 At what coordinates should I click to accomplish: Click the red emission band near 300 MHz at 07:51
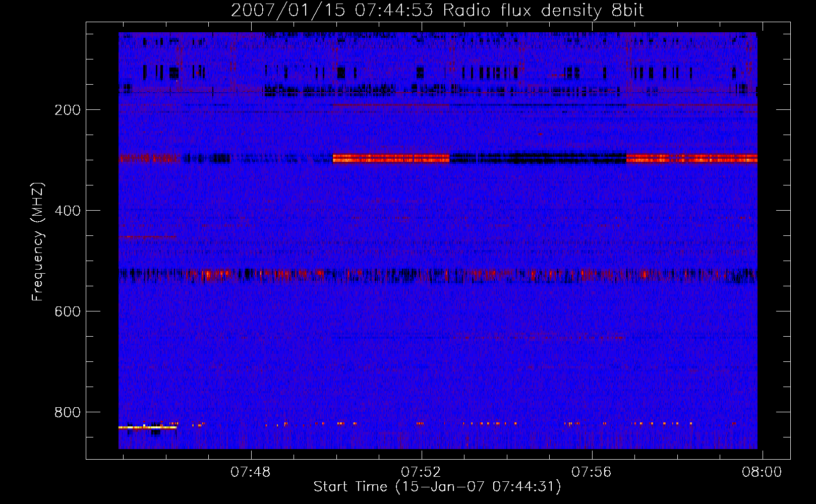(391, 158)
